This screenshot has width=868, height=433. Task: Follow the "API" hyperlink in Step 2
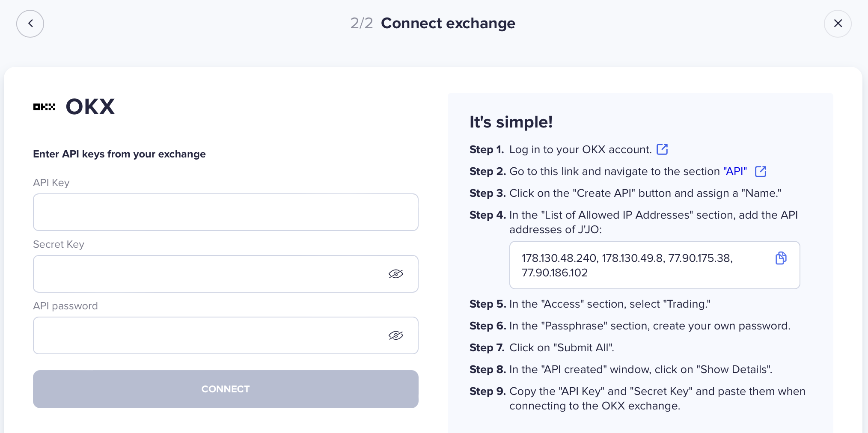[735, 171]
